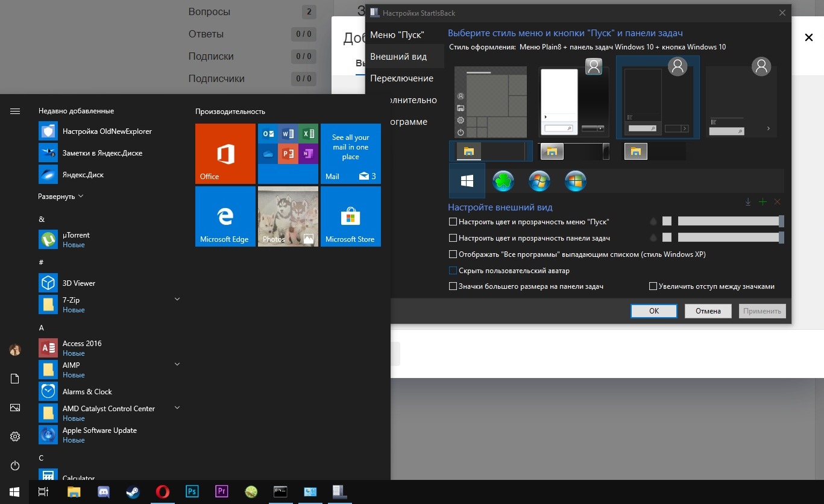Choose the Windows 7 Start orb

[539, 181]
